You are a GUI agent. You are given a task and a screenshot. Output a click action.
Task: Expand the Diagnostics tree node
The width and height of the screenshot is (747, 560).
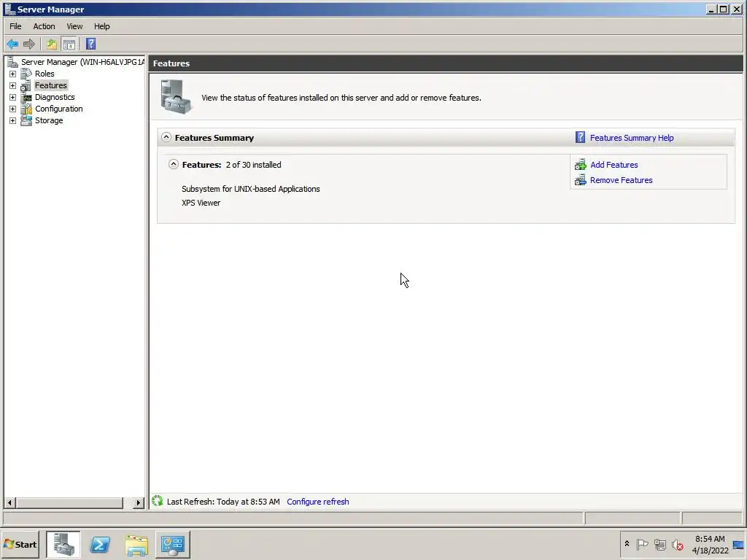tap(13, 97)
